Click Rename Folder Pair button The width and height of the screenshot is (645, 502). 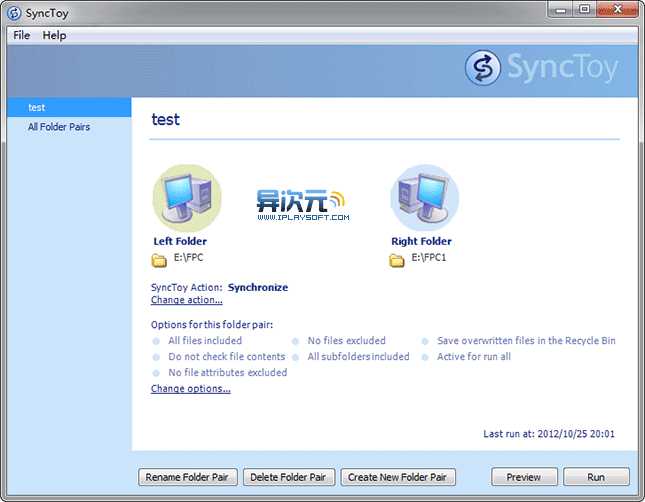[188, 477]
